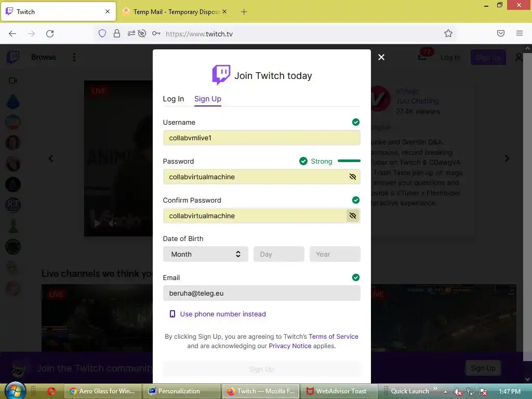Image resolution: width=532 pixels, height=399 pixels.
Task: Open the Terms of Service link
Action: point(333,336)
